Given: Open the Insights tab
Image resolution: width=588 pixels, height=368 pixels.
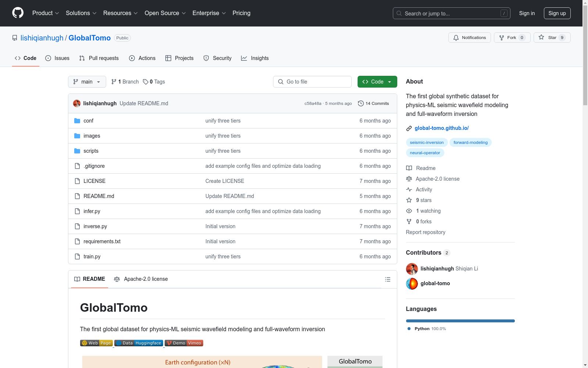Looking at the screenshot, I should (x=255, y=58).
